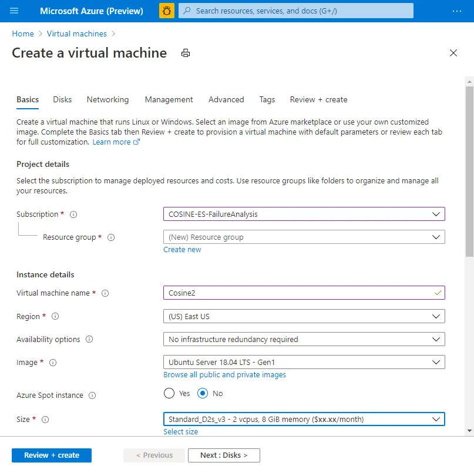Click the Next : Disks button
The height and width of the screenshot is (476, 474).
point(224,455)
